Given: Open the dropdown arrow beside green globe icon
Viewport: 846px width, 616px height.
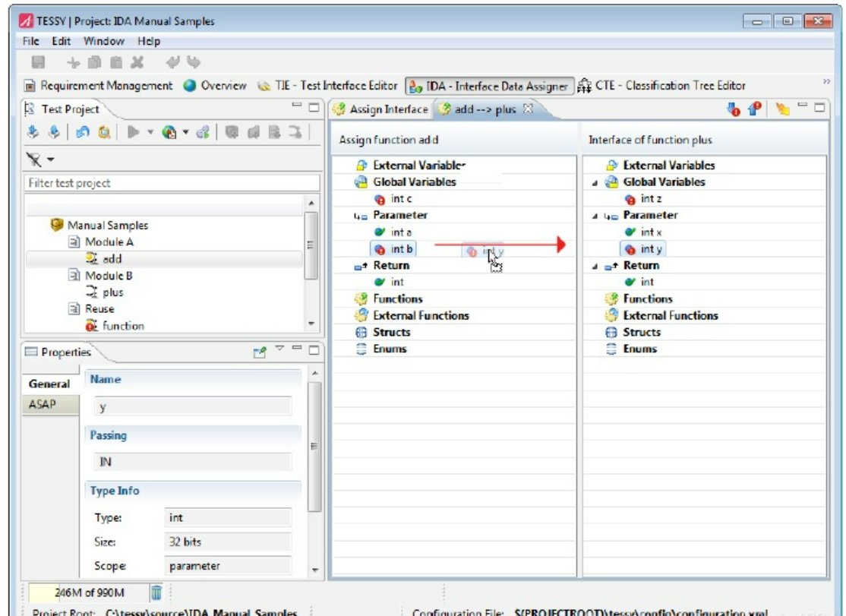Looking at the screenshot, I should point(185,132).
